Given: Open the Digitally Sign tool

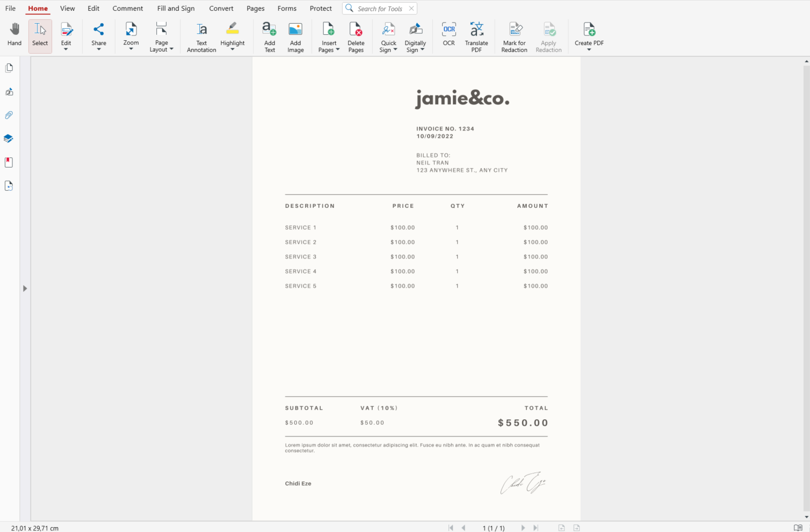Looking at the screenshot, I should pos(415,37).
